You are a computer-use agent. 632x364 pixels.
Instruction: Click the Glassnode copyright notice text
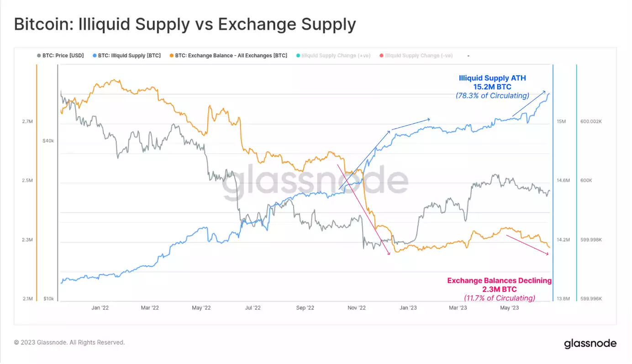[69, 342]
